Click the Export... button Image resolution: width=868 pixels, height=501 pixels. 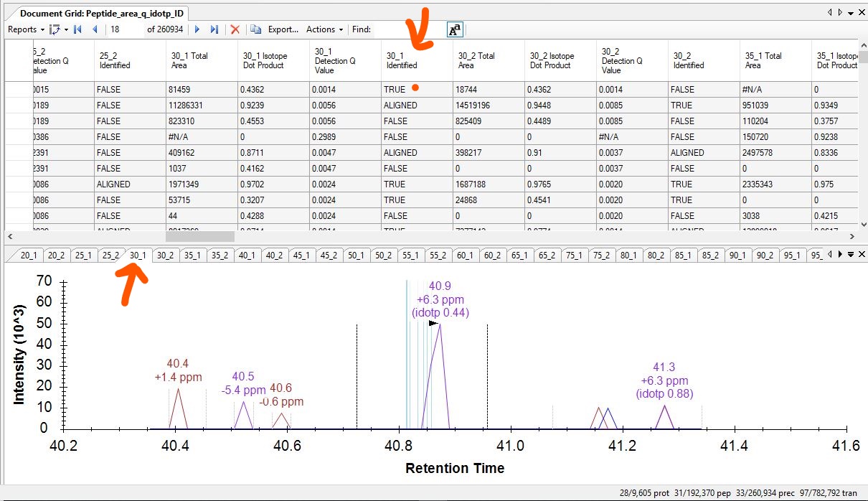[283, 29]
